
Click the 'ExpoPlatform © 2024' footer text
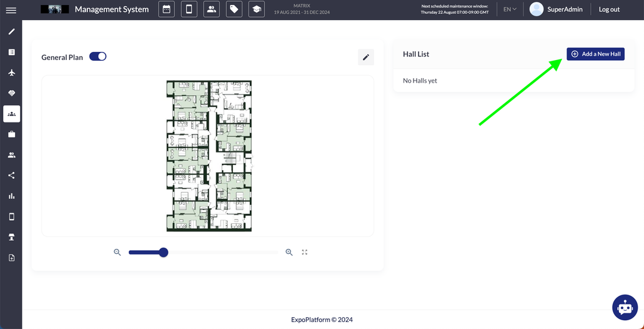(322, 320)
